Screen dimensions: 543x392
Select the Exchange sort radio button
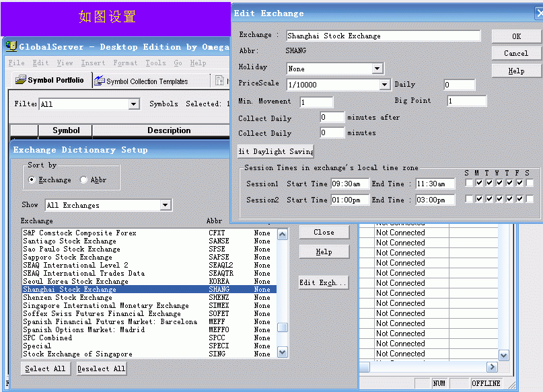pyautogui.click(x=32, y=180)
